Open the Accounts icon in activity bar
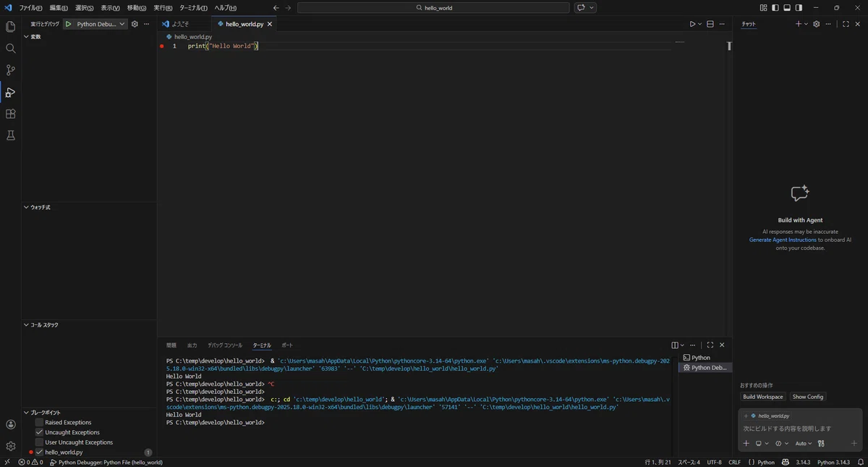Screen dimensions: 868x467 click(x=10, y=424)
